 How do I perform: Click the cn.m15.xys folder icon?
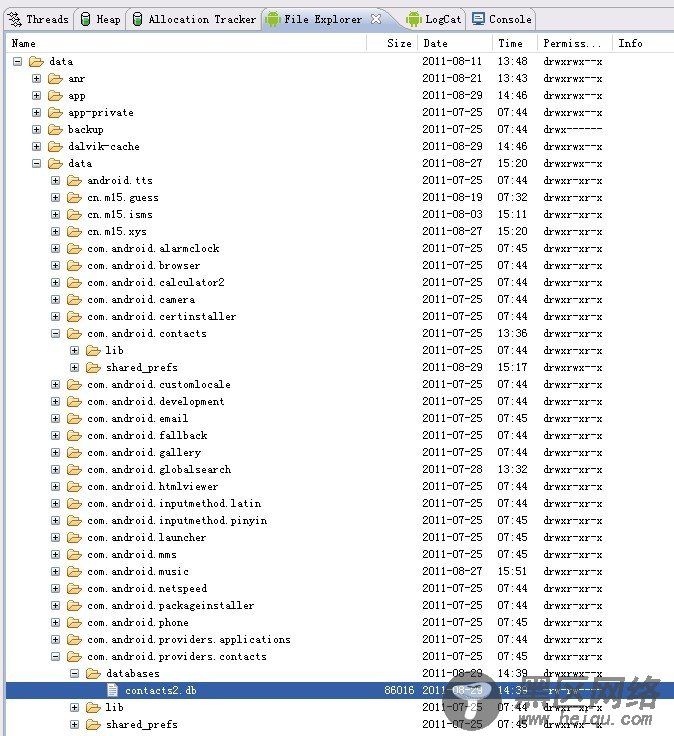coord(74,231)
